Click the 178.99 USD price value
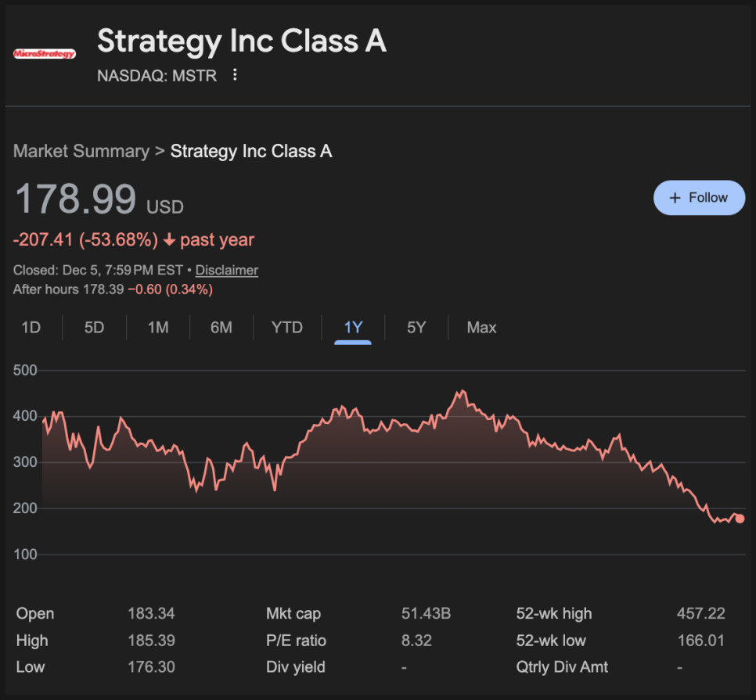The height and width of the screenshot is (700, 756). pos(76,199)
